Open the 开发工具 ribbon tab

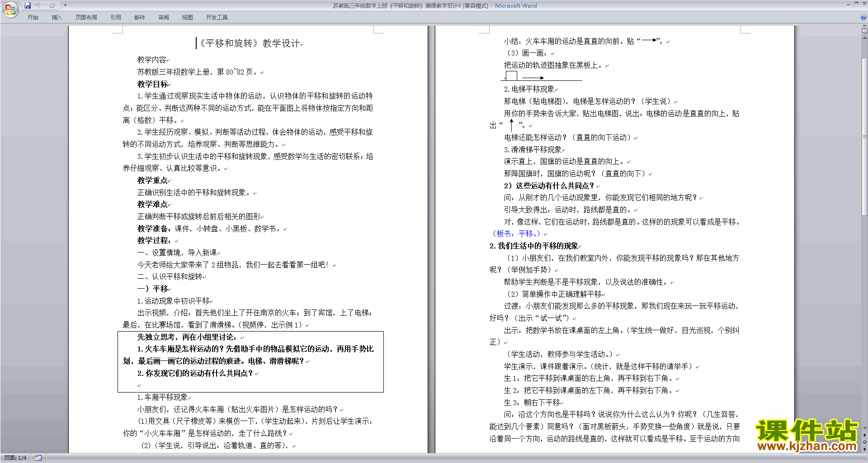[217, 18]
